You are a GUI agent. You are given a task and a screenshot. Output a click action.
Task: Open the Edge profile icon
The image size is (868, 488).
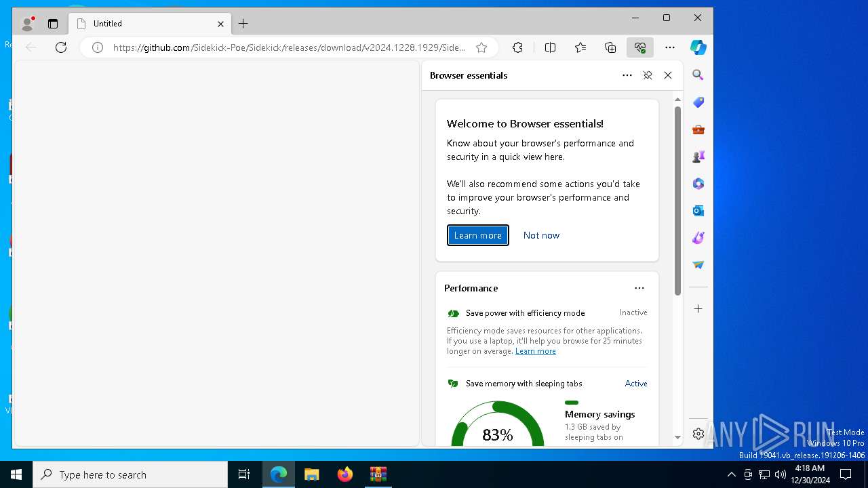28,24
